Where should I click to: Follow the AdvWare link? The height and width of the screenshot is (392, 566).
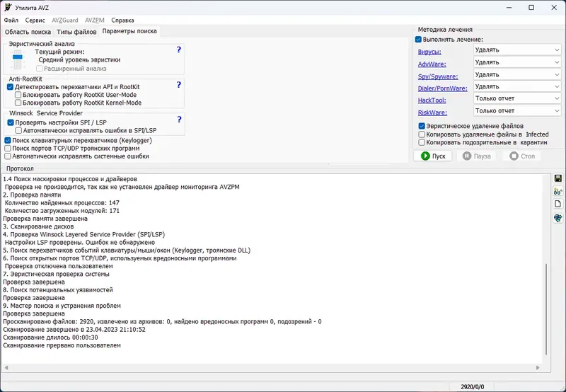pos(432,64)
